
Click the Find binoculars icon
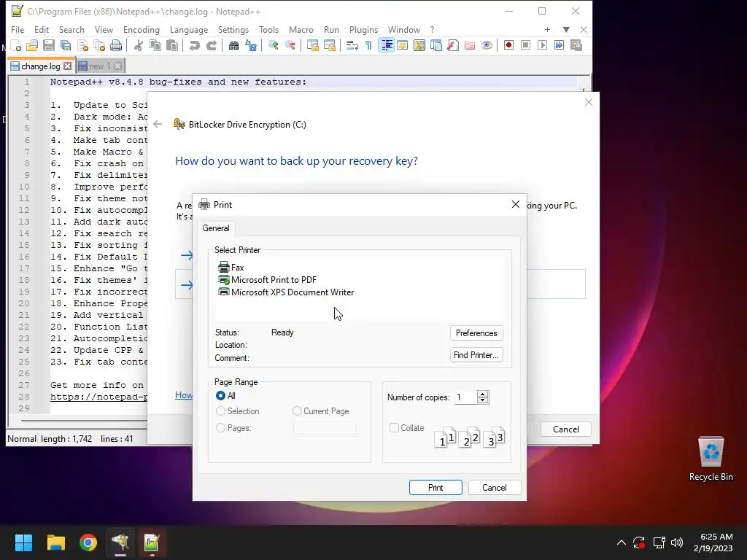click(233, 45)
